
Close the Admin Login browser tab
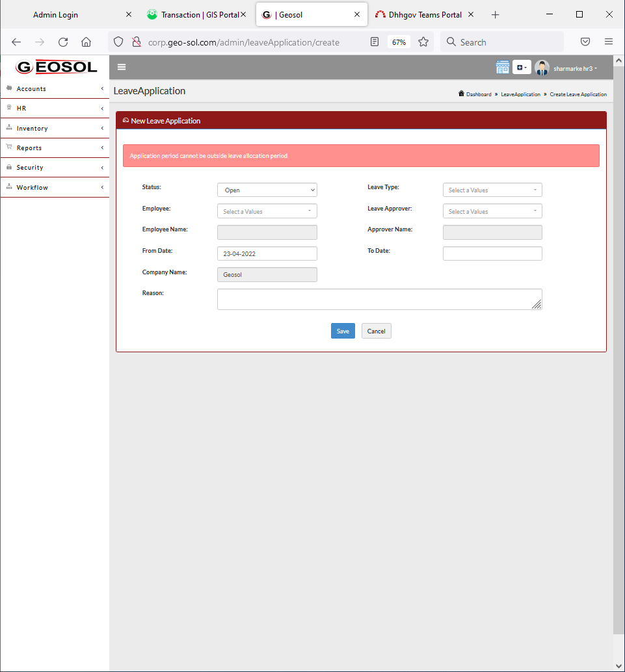click(129, 14)
